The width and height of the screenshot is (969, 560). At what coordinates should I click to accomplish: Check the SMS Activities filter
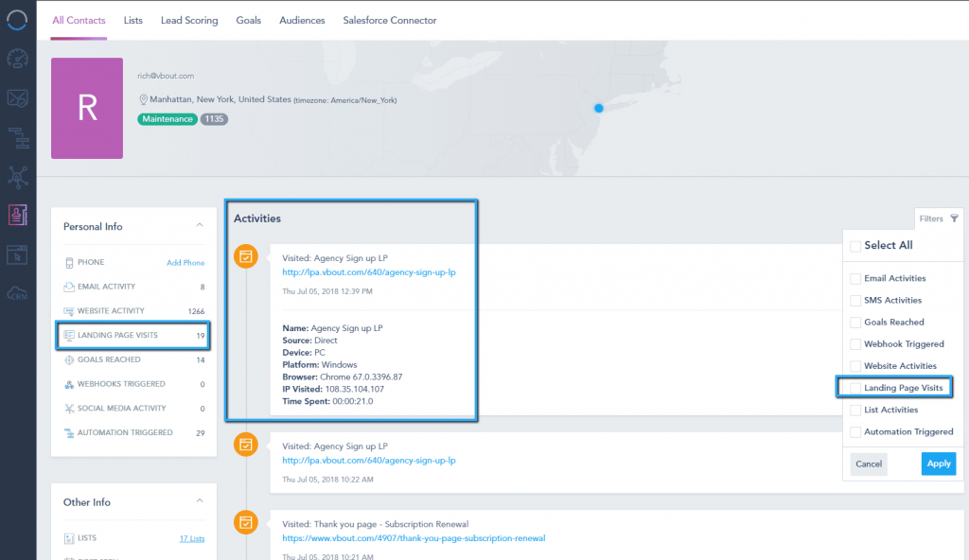855,301
